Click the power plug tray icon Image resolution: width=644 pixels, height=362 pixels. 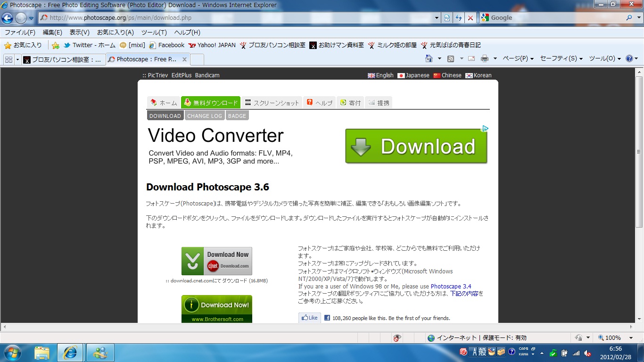(564, 353)
